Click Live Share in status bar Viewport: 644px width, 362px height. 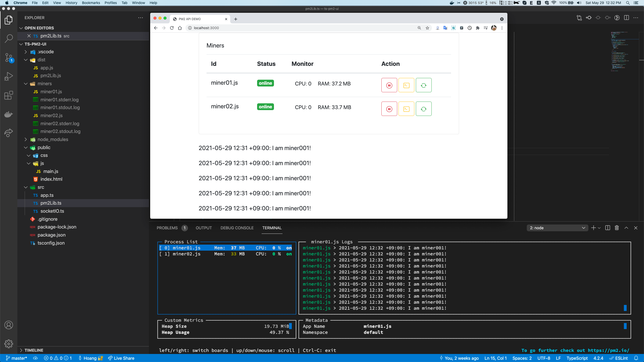tap(121, 358)
